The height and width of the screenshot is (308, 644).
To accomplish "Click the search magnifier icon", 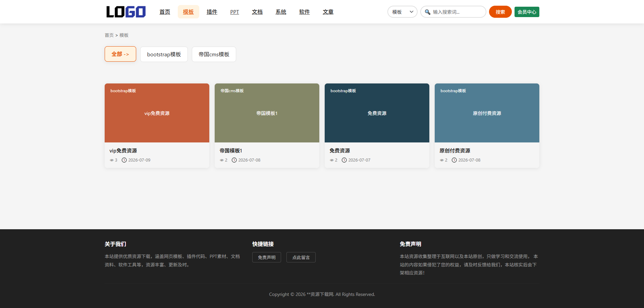I will 427,12.
